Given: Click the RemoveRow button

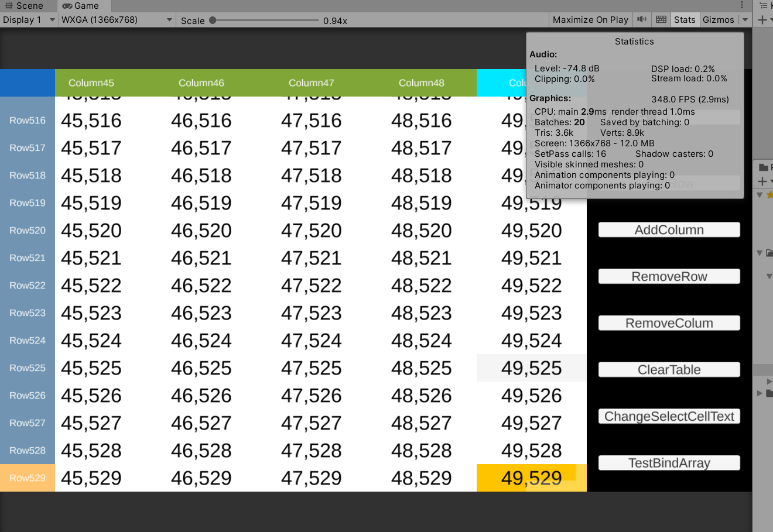Looking at the screenshot, I should click(669, 276).
